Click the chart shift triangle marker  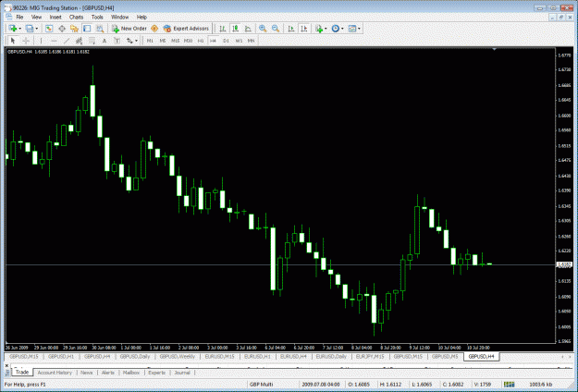point(494,49)
